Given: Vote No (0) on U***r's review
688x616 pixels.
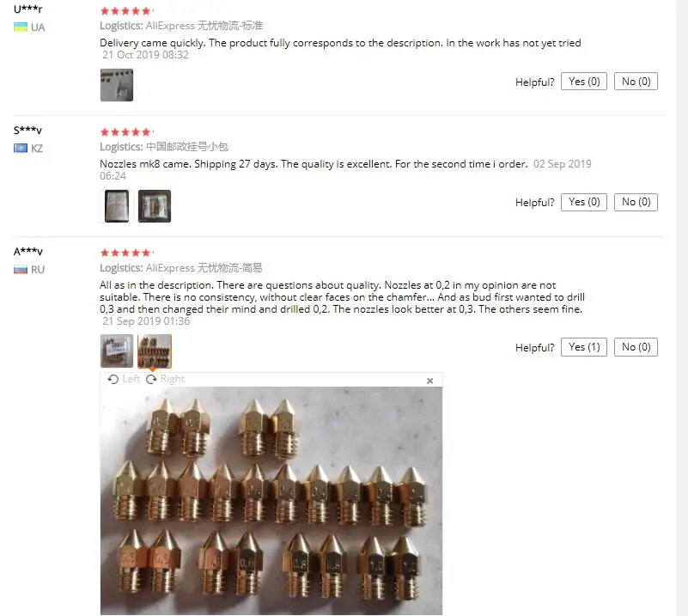Looking at the screenshot, I should click(636, 81).
